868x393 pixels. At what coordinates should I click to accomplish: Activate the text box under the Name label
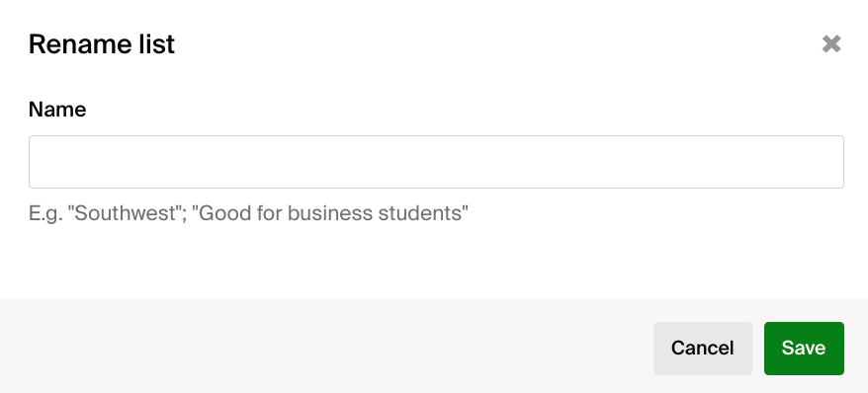(x=436, y=162)
